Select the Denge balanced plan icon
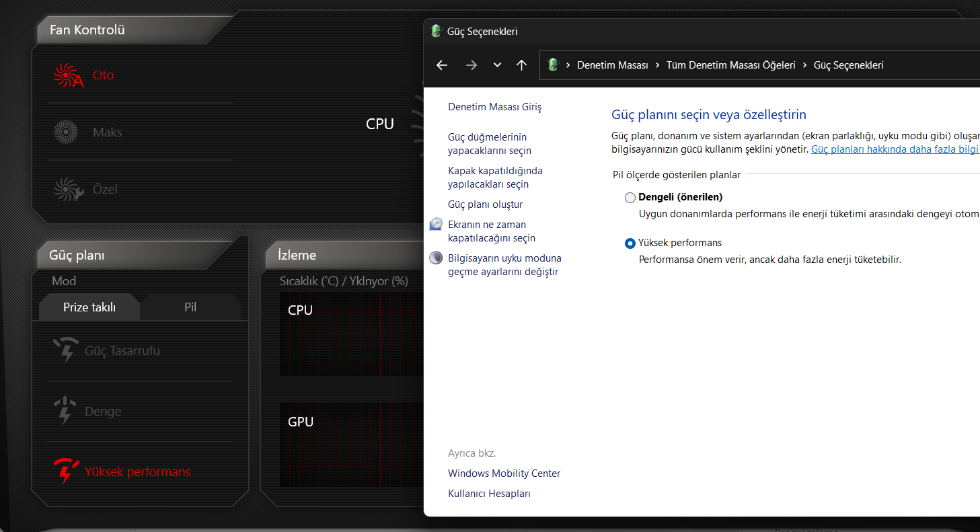Image resolution: width=980 pixels, height=532 pixels. click(x=65, y=411)
